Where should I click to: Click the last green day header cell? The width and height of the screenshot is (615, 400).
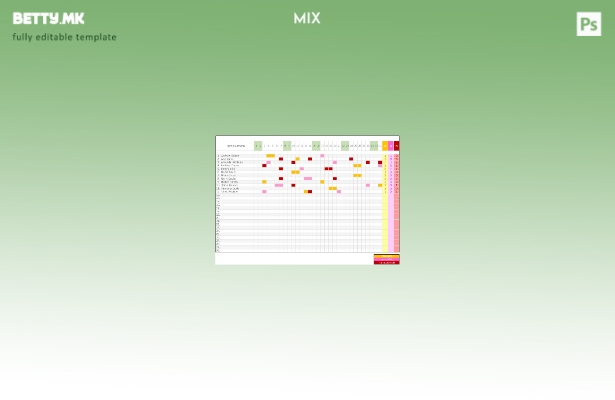374,146
